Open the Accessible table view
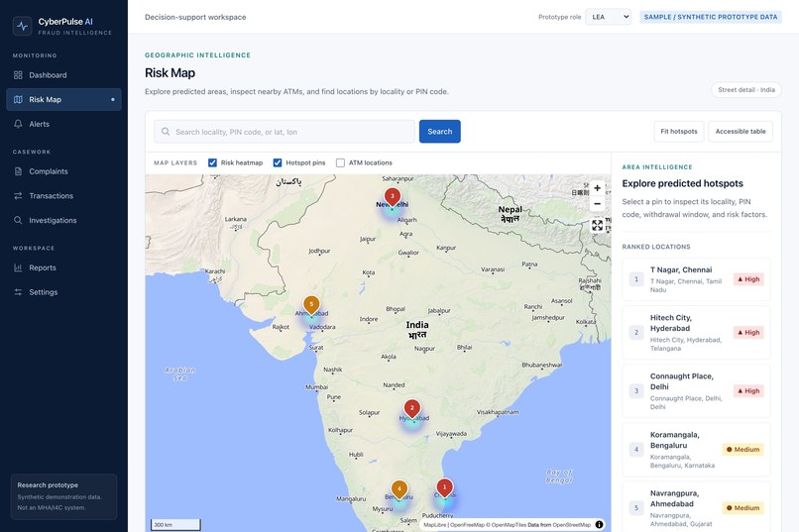 tap(741, 132)
